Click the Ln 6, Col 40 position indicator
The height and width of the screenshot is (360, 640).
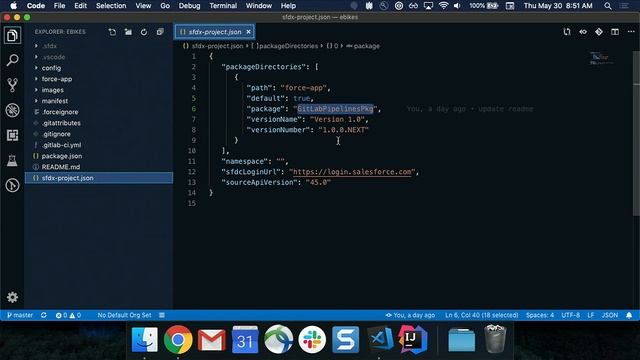click(481, 315)
